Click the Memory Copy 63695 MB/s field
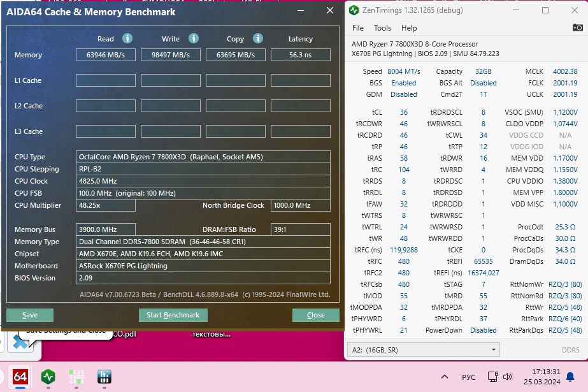Screen dimensions: 588x392 tap(236, 55)
